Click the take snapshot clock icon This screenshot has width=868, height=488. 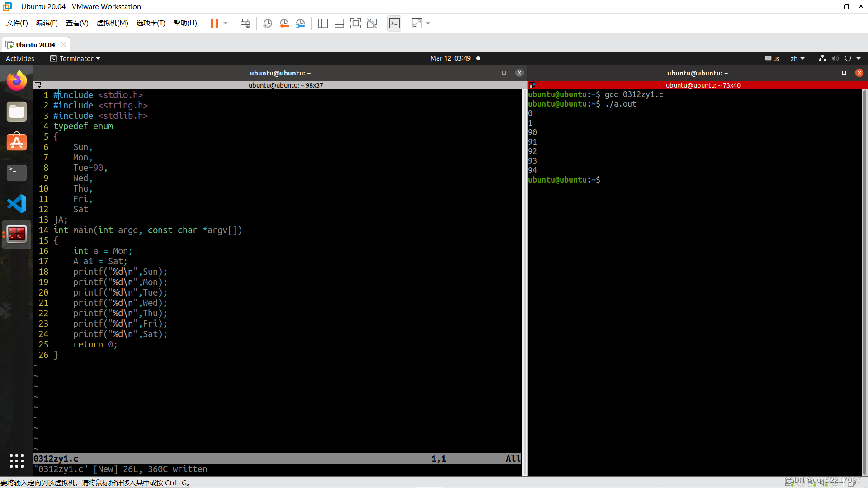coord(268,23)
